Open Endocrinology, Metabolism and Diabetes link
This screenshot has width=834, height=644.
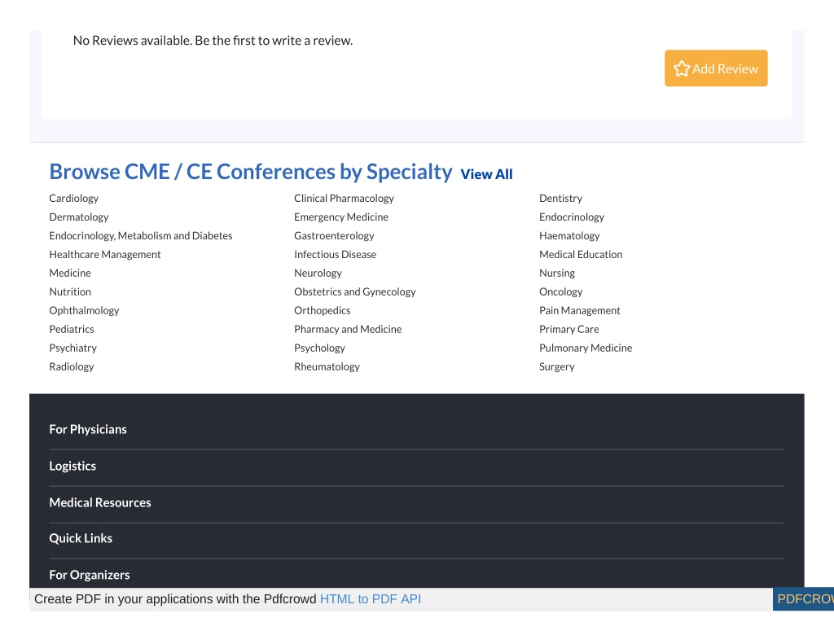tap(140, 235)
